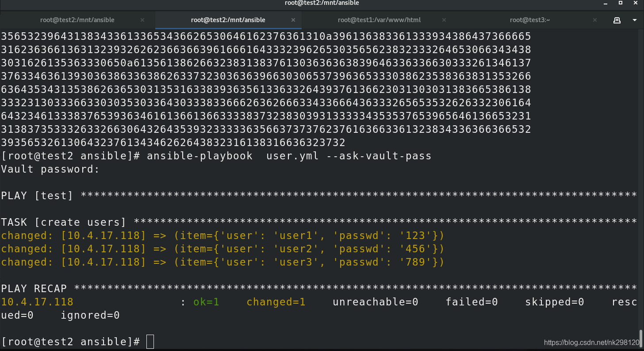Click the ansible-playbook user.yml command line

tap(216, 156)
